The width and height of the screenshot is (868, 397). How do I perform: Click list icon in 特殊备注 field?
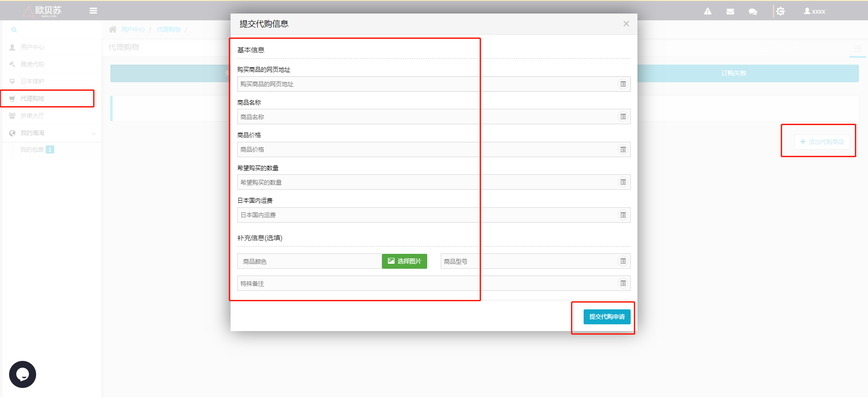coord(623,283)
